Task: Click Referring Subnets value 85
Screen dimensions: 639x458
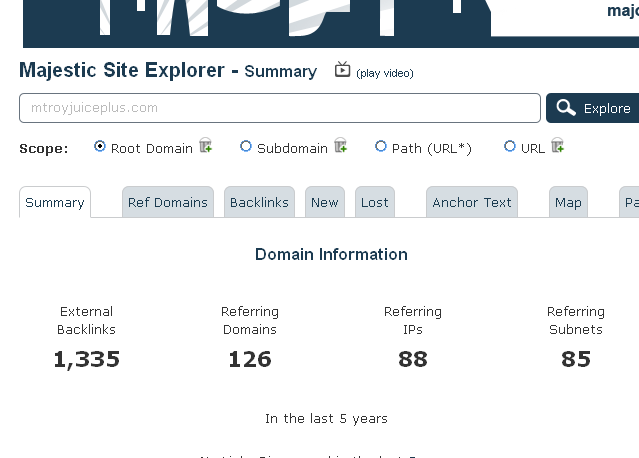Action: coord(576,359)
